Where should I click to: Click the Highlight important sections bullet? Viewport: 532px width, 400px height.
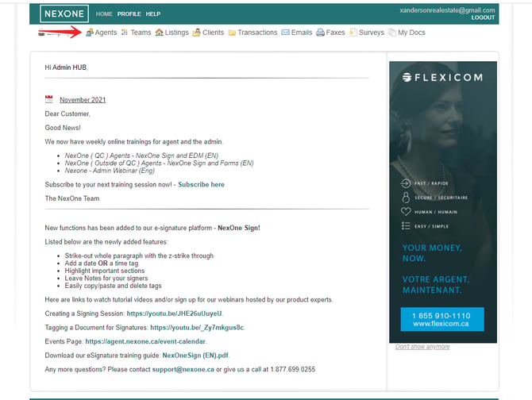click(x=105, y=271)
